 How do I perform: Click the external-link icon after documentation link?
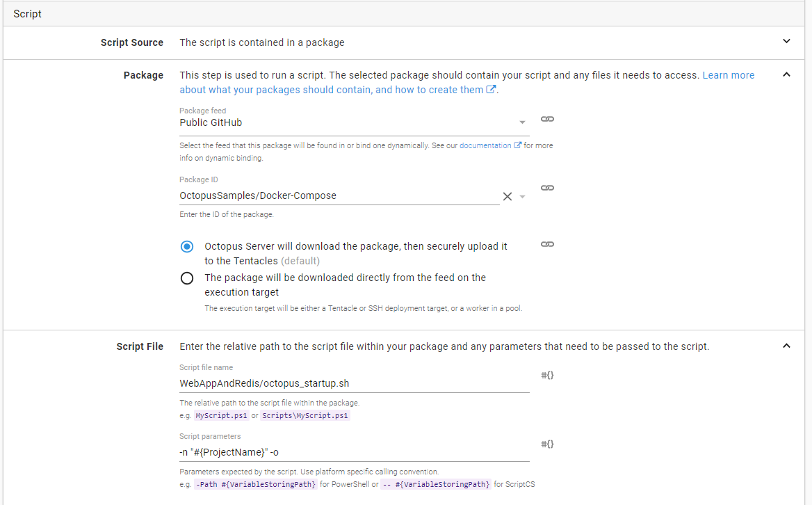tap(517, 145)
